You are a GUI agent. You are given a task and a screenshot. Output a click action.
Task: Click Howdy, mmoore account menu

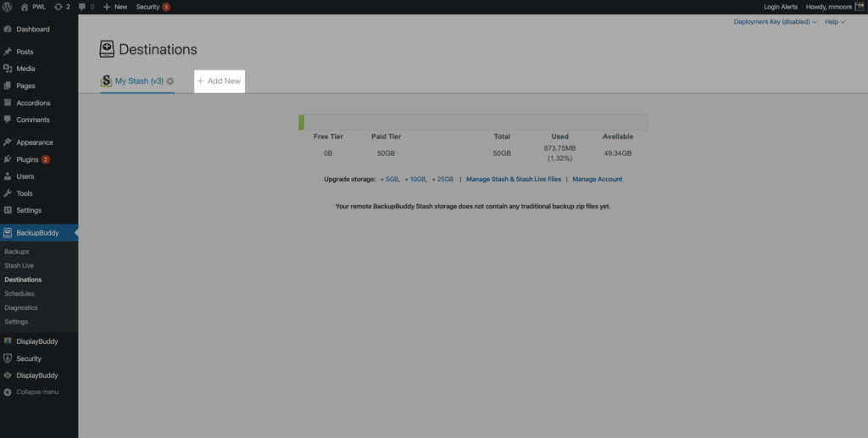(829, 7)
